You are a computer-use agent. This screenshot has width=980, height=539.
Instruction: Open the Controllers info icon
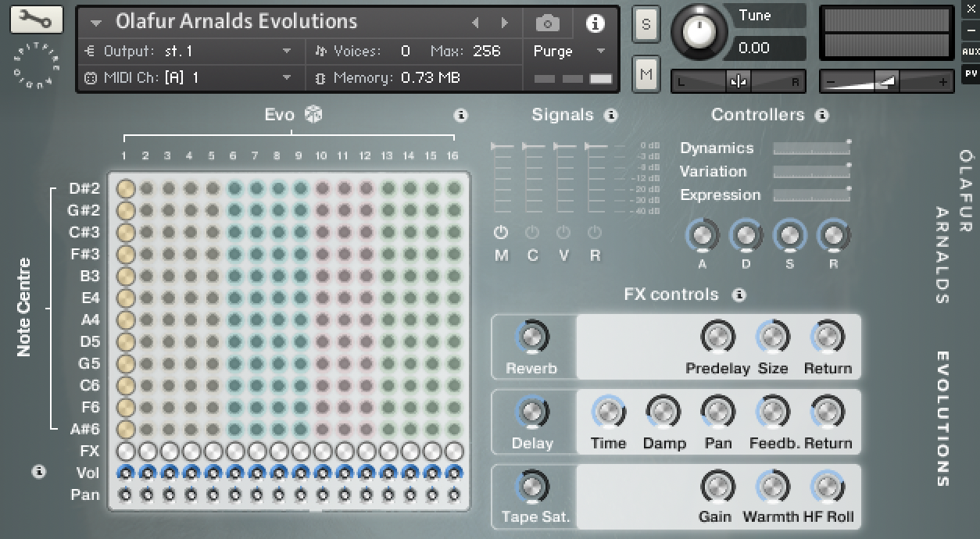821,116
